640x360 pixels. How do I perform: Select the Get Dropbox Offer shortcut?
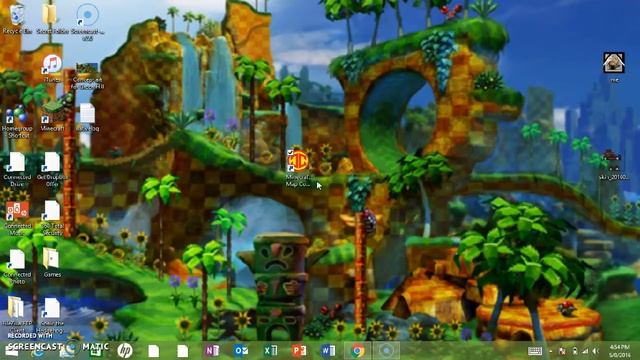pos(52,170)
